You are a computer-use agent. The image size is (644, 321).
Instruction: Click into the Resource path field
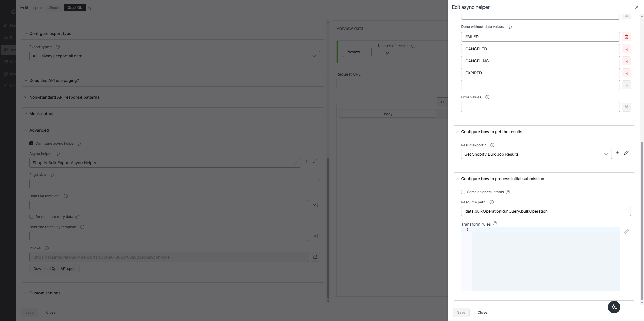click(545, 211)
